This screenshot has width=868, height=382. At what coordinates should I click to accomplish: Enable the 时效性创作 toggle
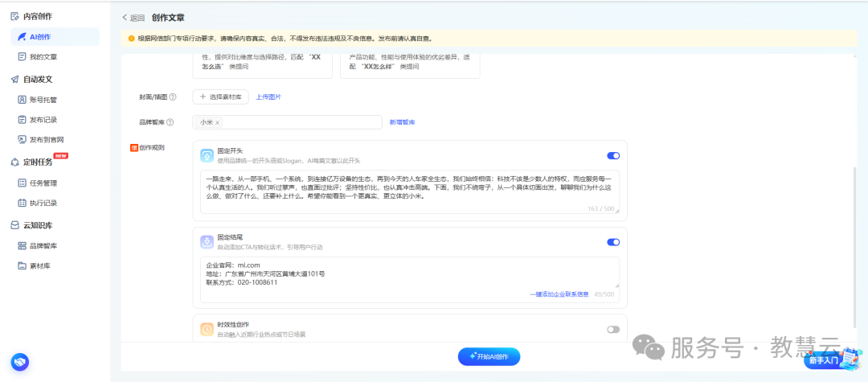point(613,330)
